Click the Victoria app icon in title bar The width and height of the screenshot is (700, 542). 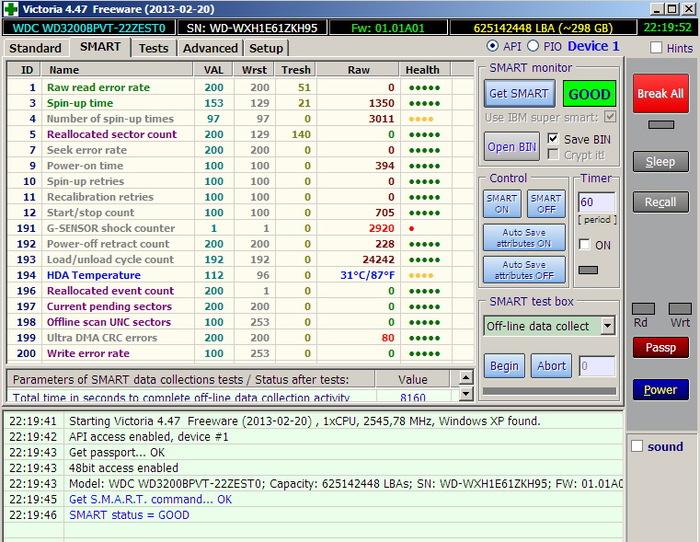tap(11, 8)
